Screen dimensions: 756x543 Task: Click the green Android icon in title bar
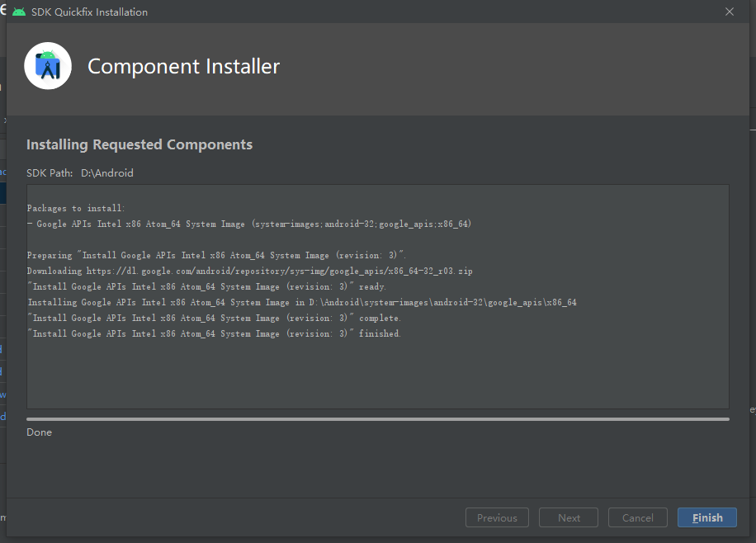(x=19, y=12)
